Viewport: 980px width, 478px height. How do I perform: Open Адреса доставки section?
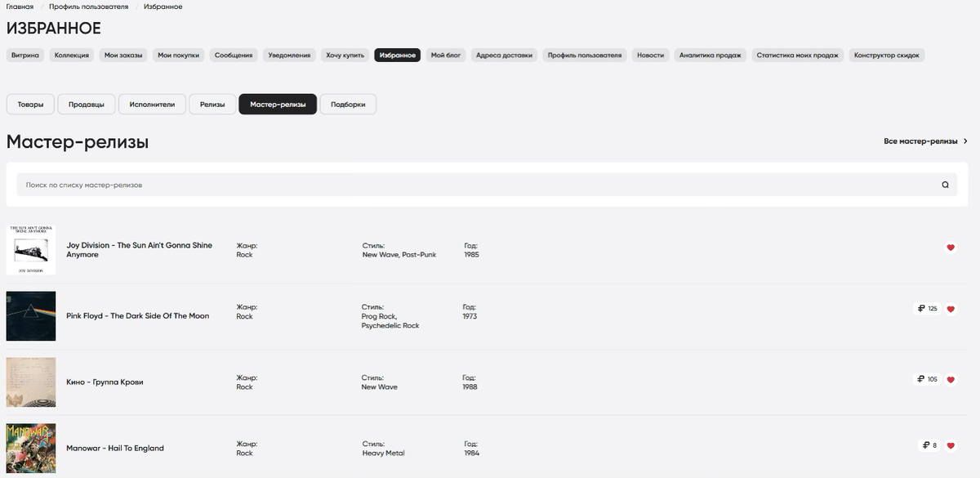pos(504,56)
